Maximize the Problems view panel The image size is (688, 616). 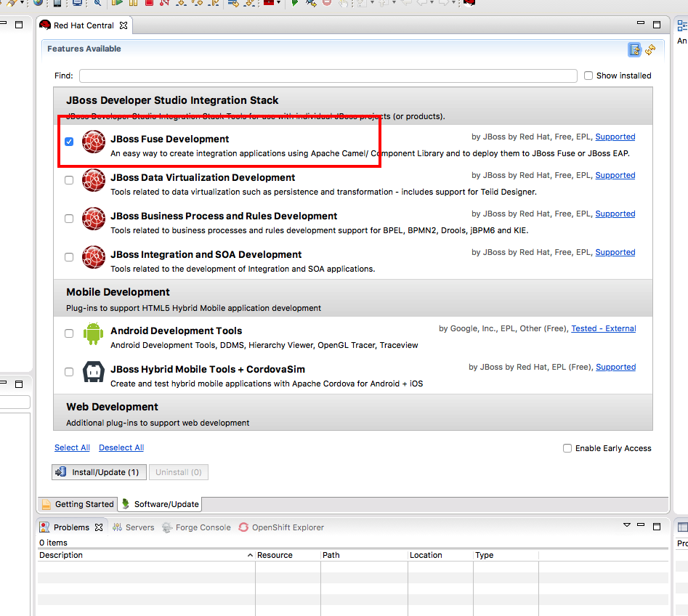[x=657, y=527]
